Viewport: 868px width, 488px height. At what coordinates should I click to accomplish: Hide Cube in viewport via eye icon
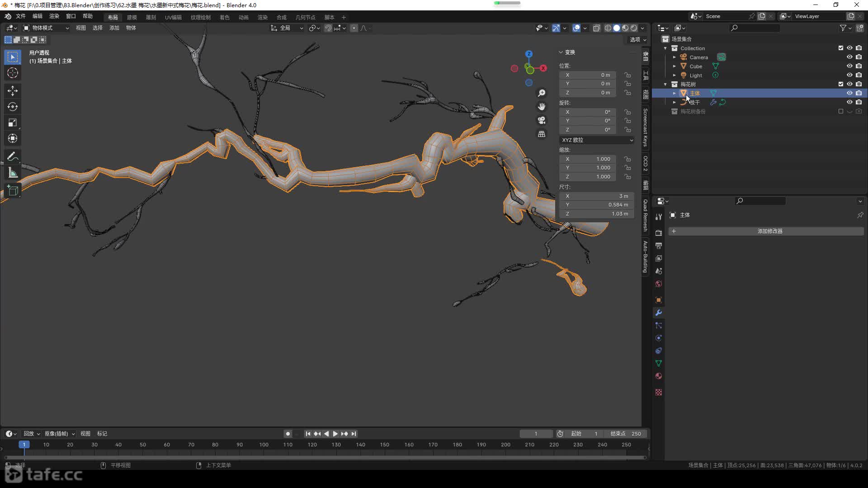[x=849, y=66]
